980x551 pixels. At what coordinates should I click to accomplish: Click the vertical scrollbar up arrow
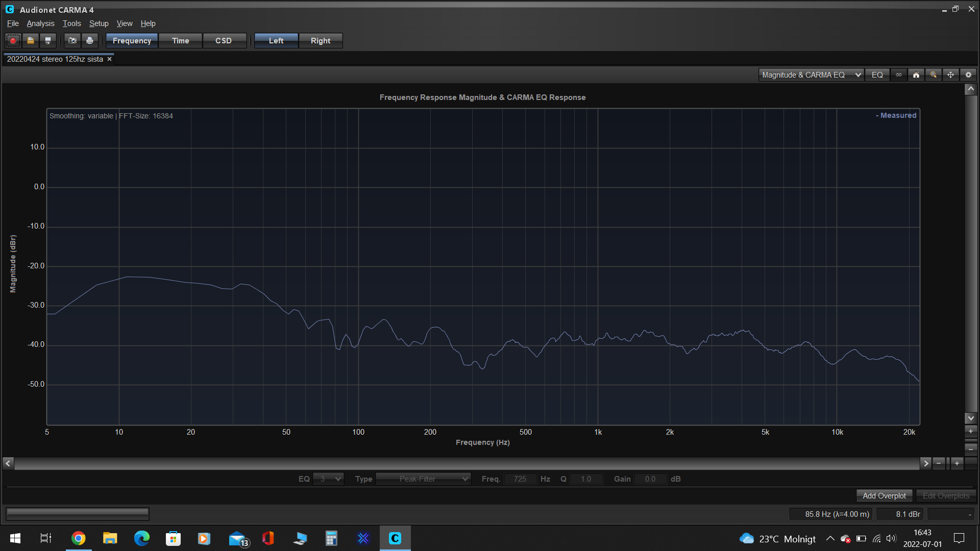[x=971, y=89]
